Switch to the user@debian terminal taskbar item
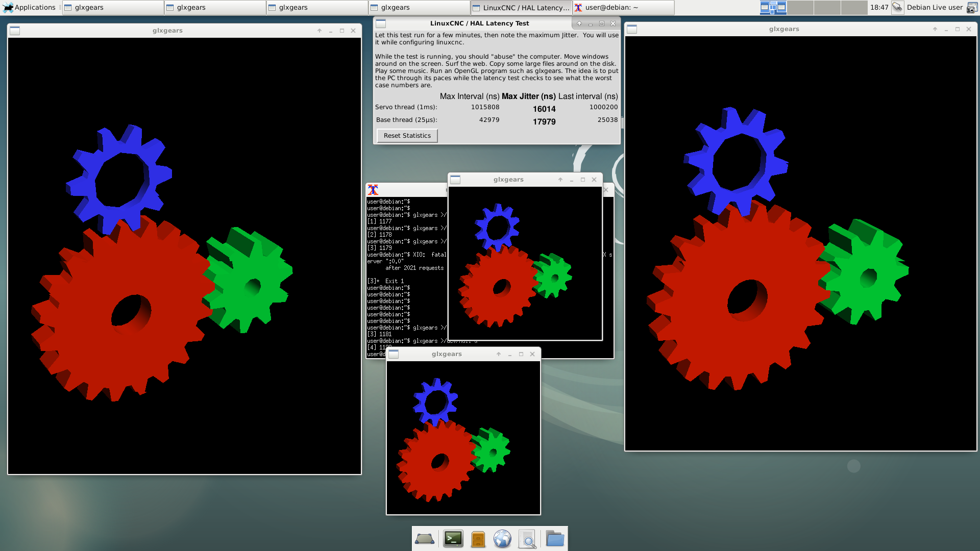 [623, 7]
